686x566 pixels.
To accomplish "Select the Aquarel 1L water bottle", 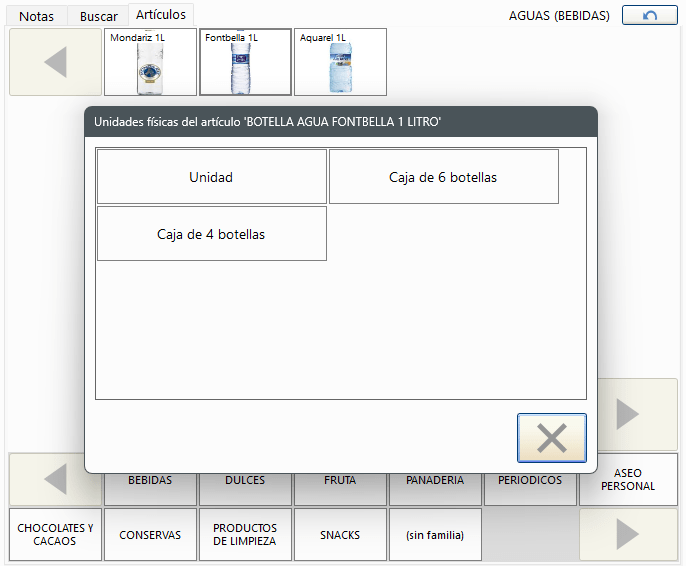I will (x=340, y=62).
